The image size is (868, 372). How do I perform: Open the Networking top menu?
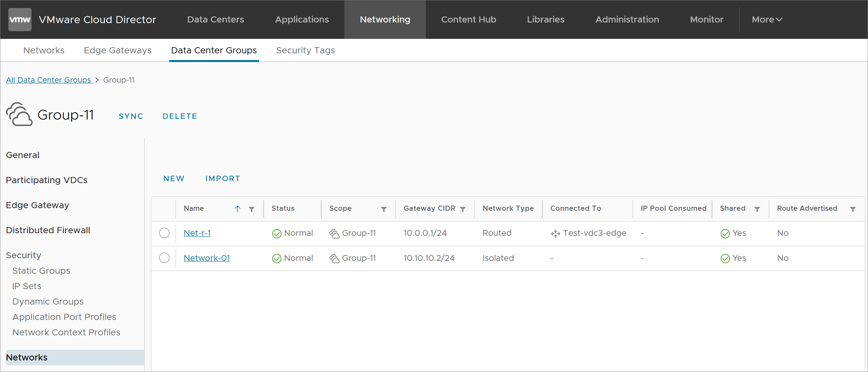[385, 20]
